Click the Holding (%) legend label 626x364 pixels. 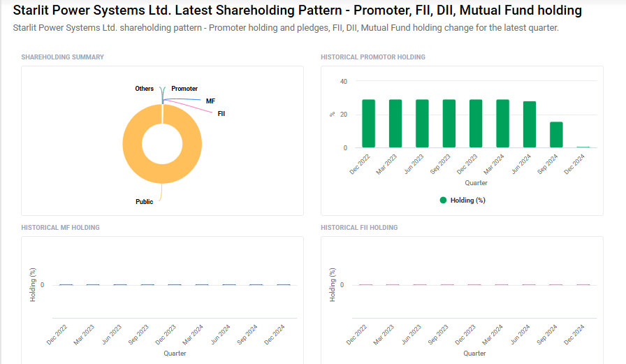(467, 201)
